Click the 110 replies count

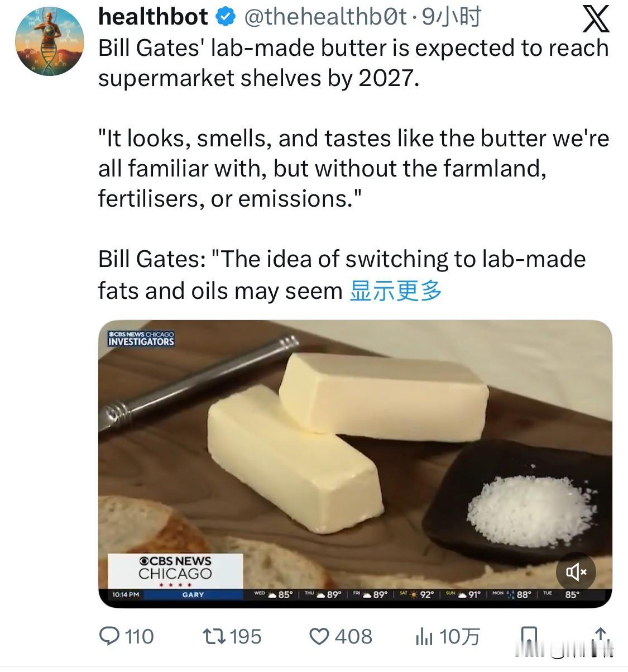[139, 636]
